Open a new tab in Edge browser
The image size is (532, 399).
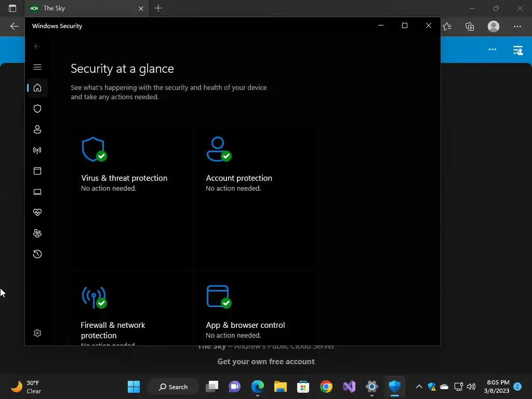(158, 8)
